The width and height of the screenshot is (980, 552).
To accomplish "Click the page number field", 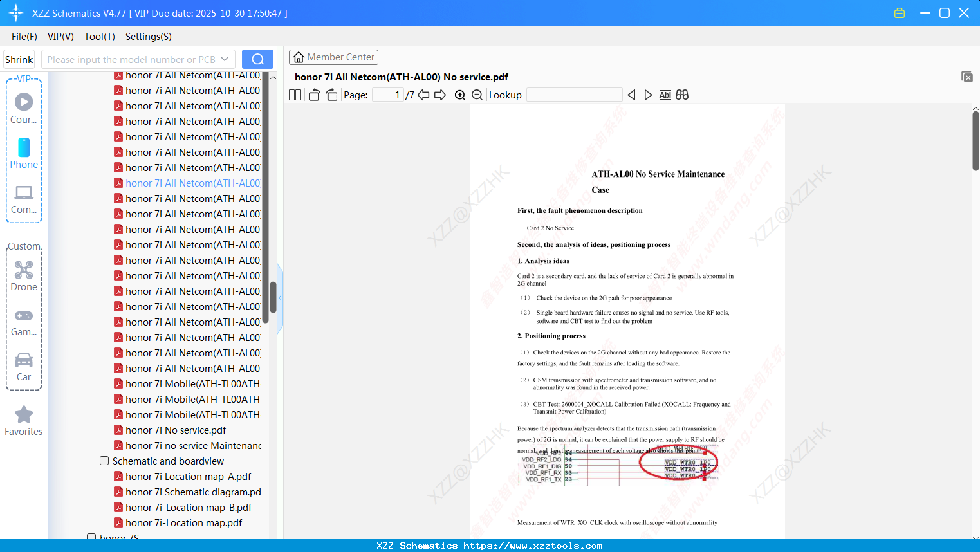I will click(x=388, y=95).
